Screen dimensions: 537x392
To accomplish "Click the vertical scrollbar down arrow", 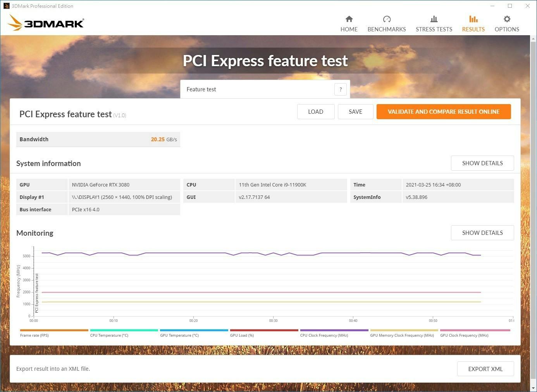I will click(533, 388).
